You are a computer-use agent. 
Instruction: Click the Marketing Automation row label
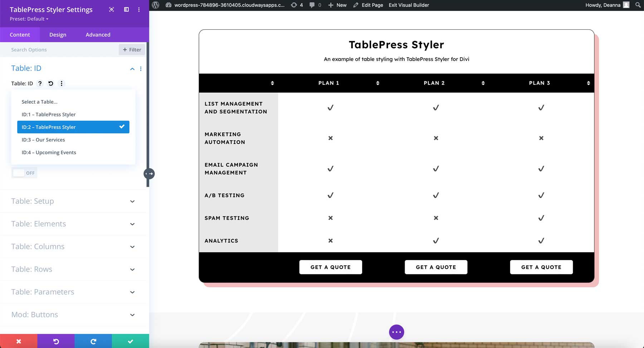225,138
